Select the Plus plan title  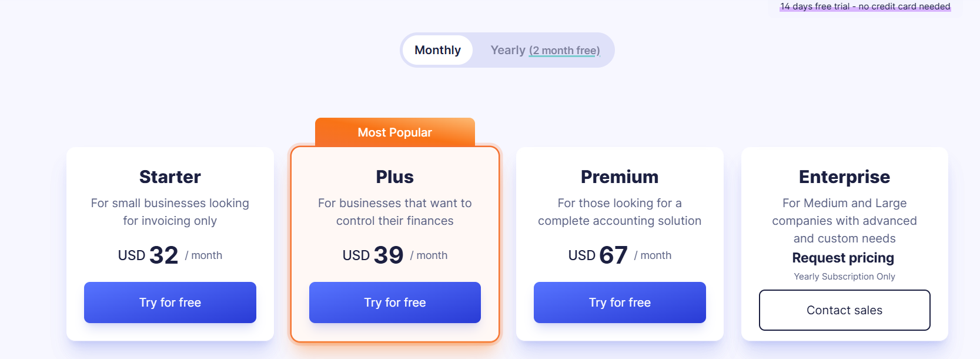click(x=395, y=177)
